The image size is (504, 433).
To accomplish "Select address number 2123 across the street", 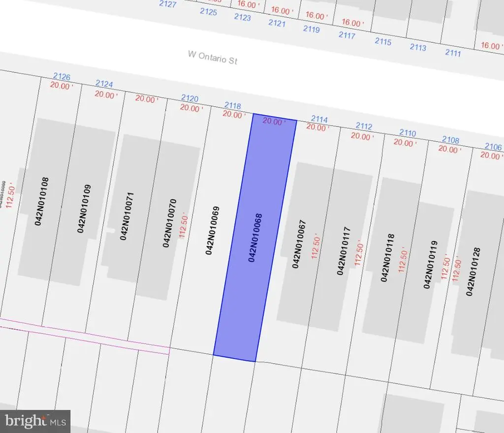I will pyautogui.click(x=242, y=18).
